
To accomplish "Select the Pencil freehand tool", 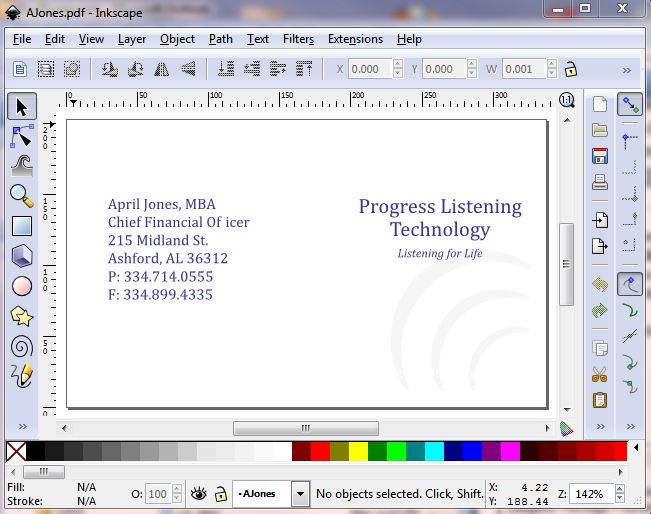I will coord(22,376).
